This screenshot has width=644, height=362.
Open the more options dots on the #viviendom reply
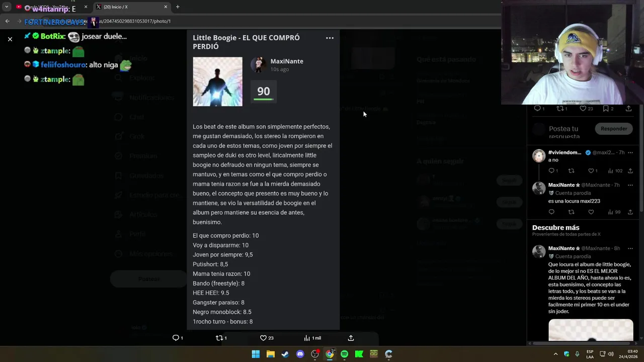[630, 152]
